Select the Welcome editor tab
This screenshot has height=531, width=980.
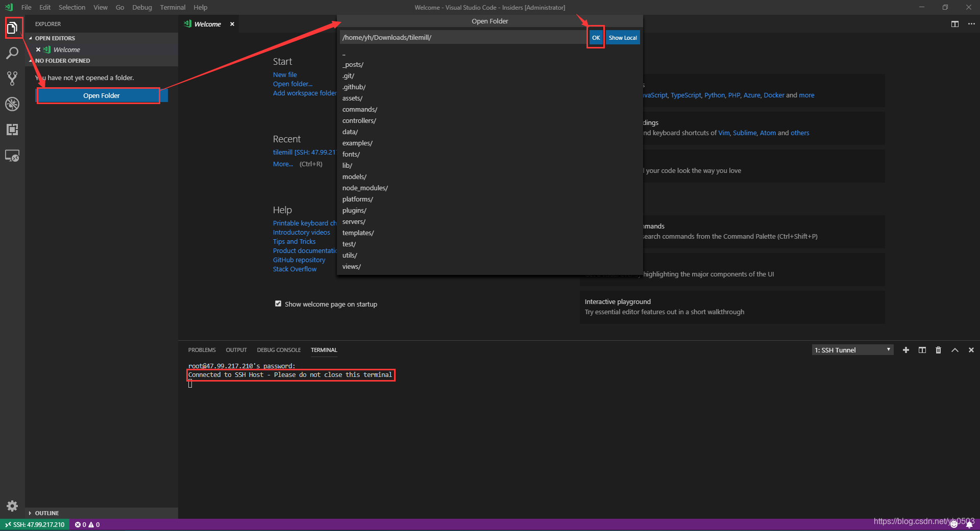[208, 24]
